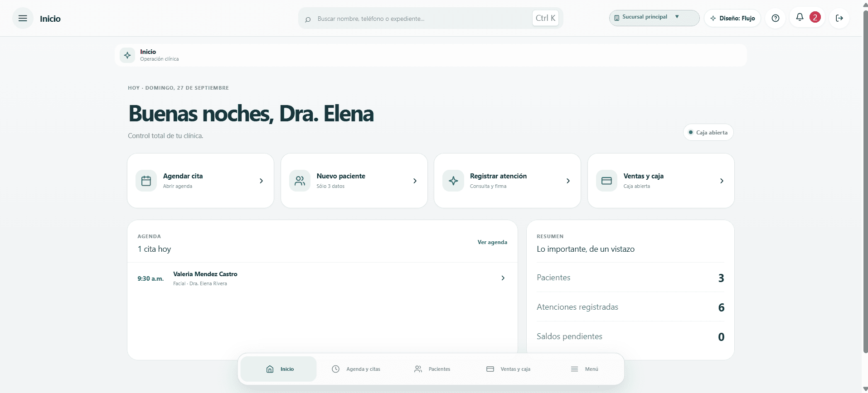The width and height of the screenshot is (868, 393).
Task: Click the chevron on top Ventas y caja card
Action: click(x=722, y=181)
